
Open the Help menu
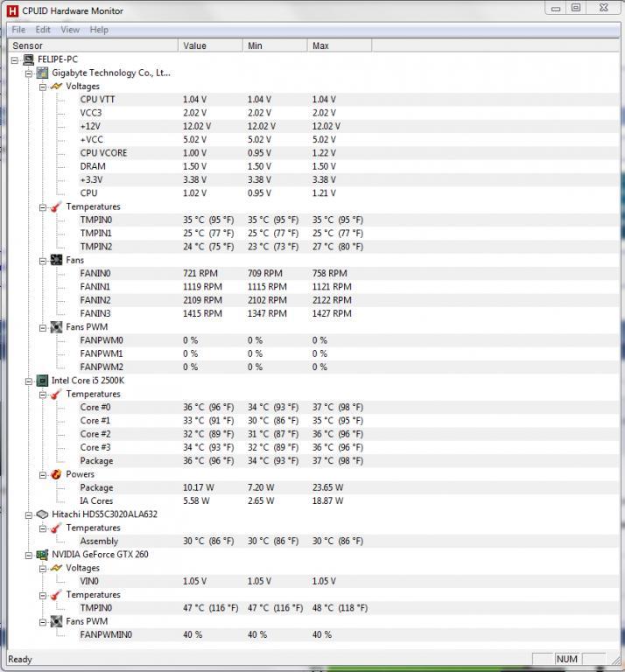(x=99, y=30)
